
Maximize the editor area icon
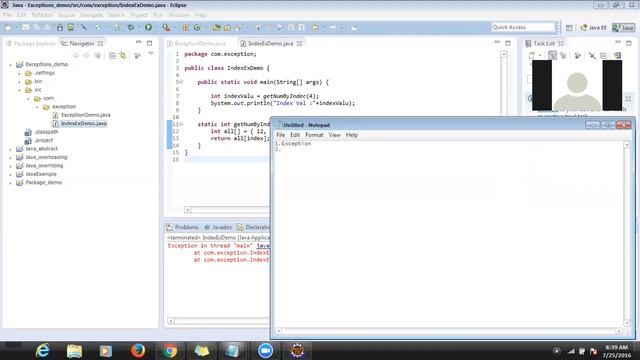[508, 43]
